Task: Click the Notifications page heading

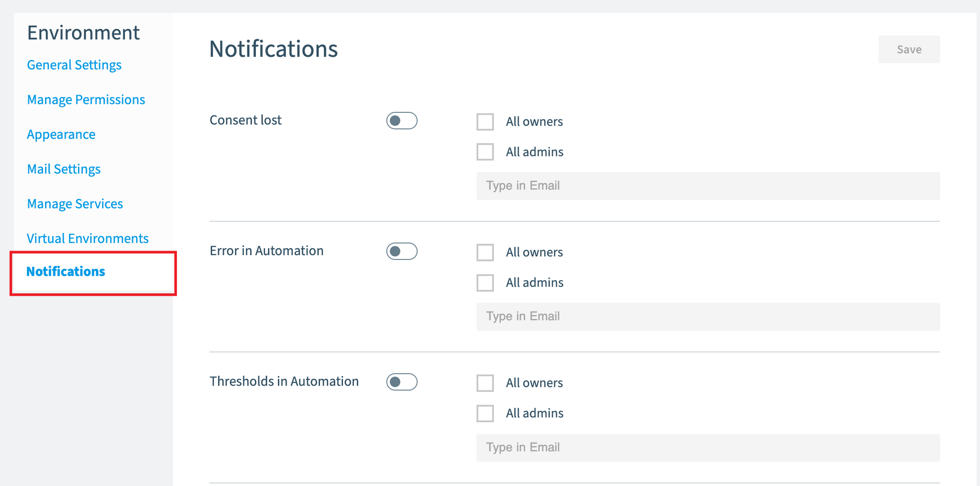Action: point(274,49)
